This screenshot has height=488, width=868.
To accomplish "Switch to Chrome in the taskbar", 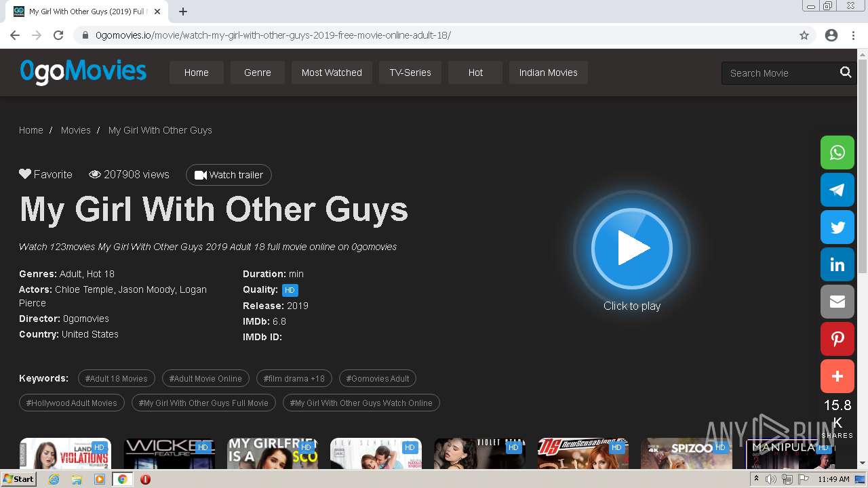I will click(123, 479).
